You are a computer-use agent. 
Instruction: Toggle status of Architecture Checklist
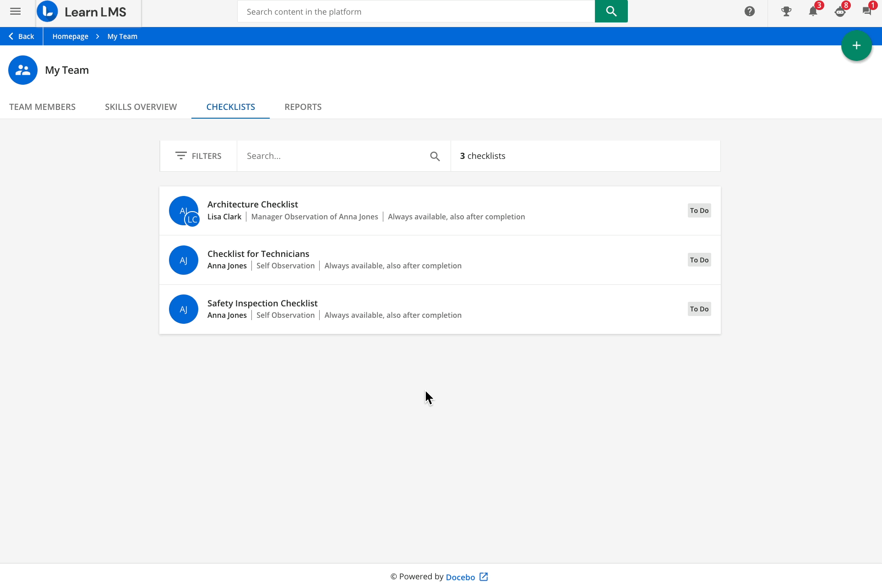[x=699, y=210]
